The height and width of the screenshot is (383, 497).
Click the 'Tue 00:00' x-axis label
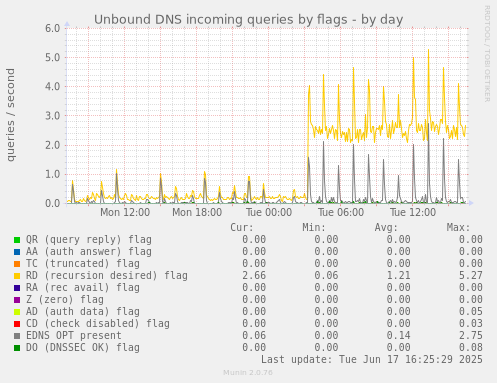(x=269, y=213)
